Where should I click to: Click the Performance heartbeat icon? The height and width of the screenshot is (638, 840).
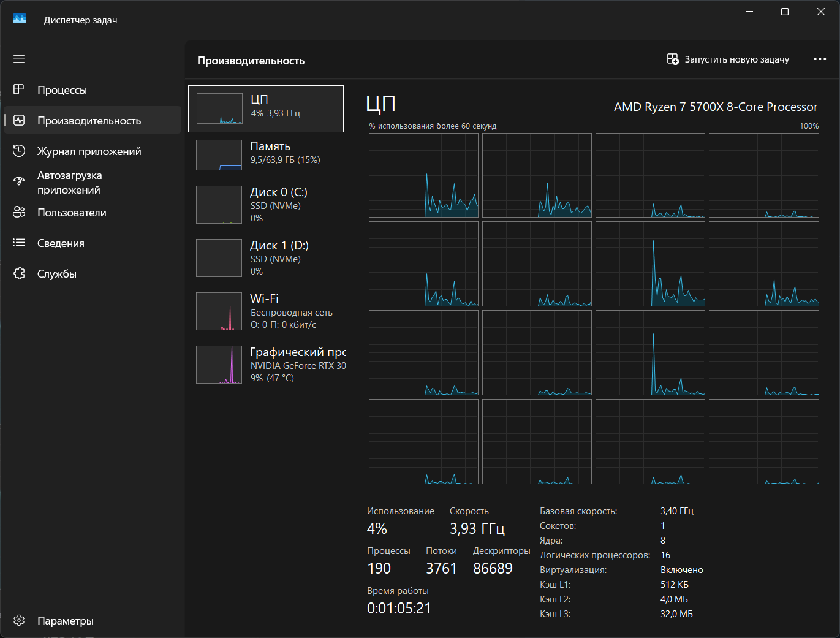pyautogui.click(x=19, y=120)
